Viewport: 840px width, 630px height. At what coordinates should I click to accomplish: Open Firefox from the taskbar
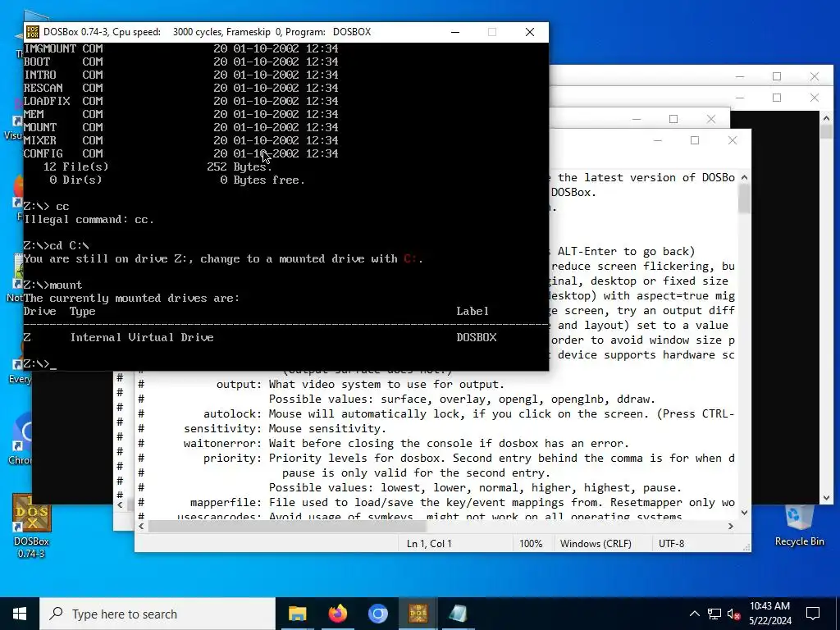[337, 614]
